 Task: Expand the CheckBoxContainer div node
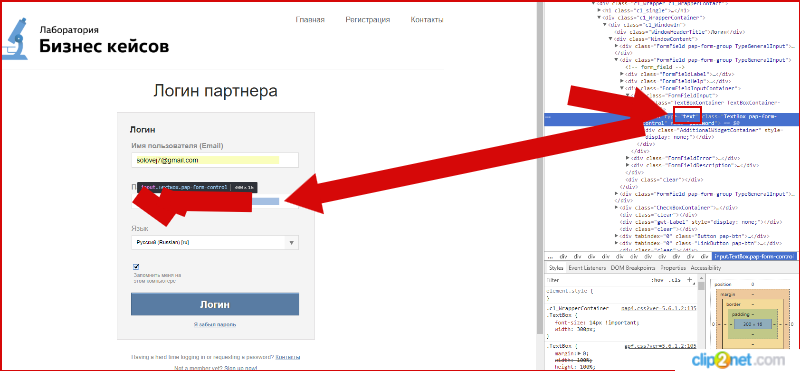coord(616,208)
